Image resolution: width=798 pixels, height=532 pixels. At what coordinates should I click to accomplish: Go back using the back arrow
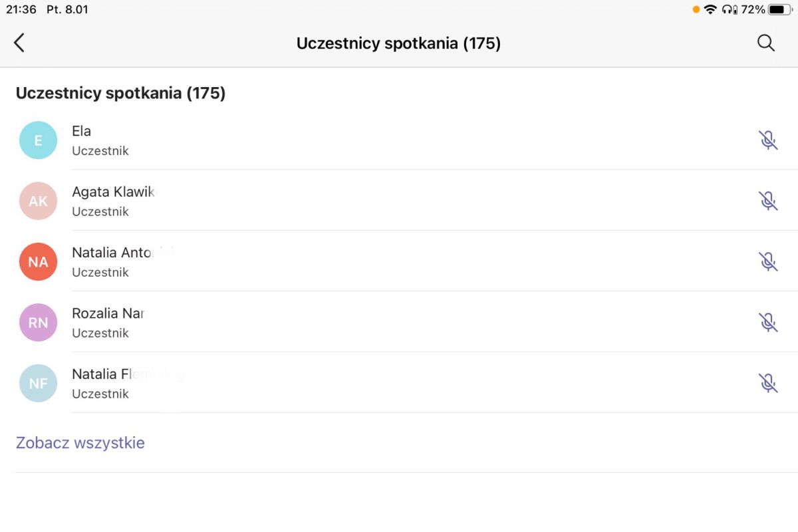(x=19, y=43)
